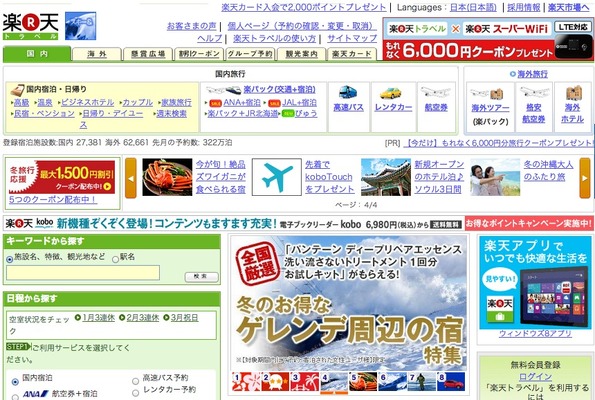Open the 観光案内 tab
Viewport: 595px width, 400px height.
click(x=301, y=54)
